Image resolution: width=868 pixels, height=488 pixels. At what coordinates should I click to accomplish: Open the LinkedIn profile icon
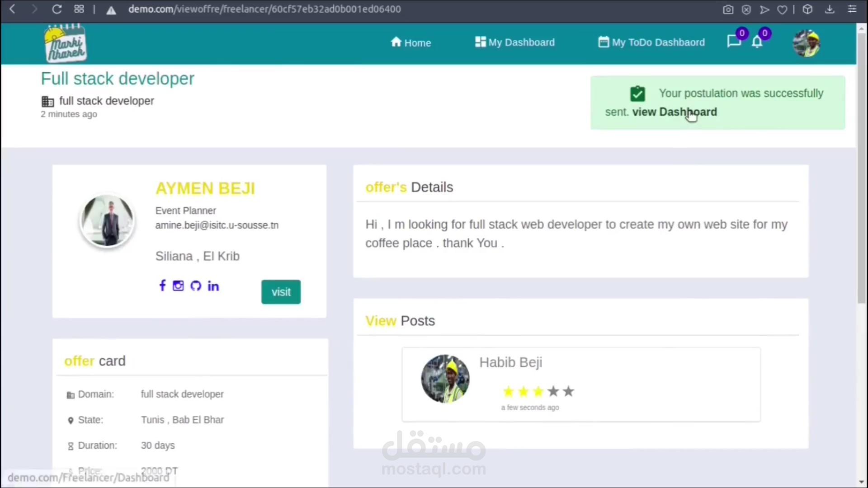[213, 286]
